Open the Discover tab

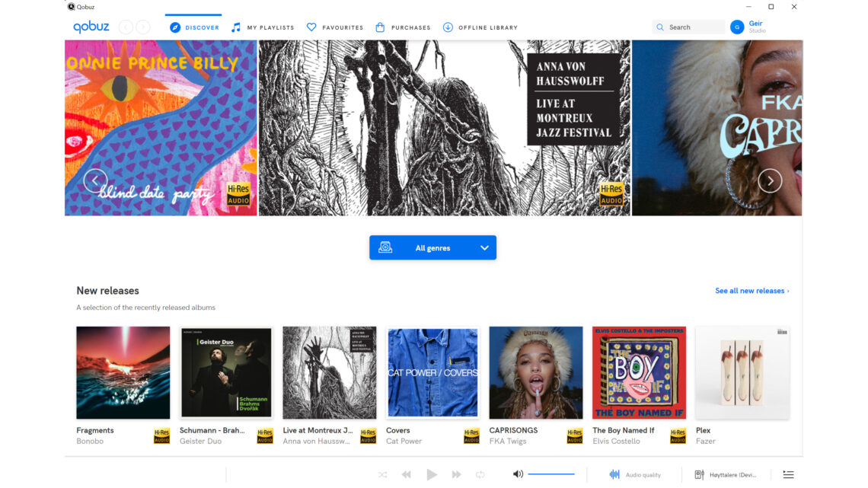[x=194, y=27]
